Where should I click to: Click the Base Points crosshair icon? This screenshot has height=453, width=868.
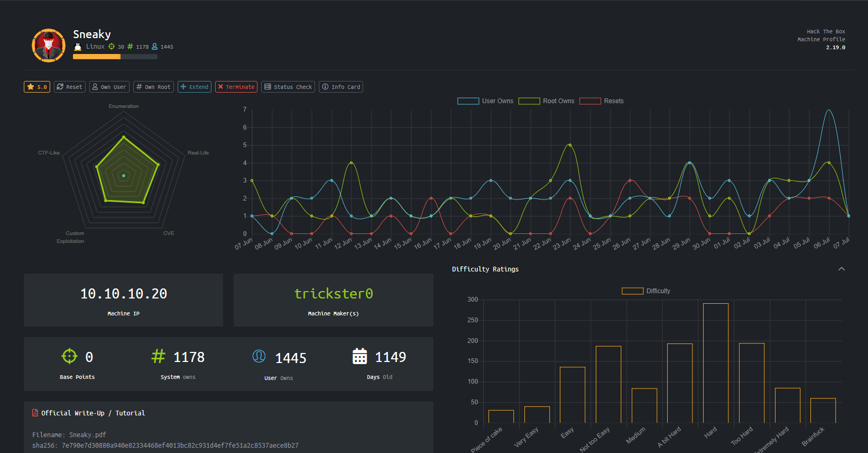click(69, 357)
